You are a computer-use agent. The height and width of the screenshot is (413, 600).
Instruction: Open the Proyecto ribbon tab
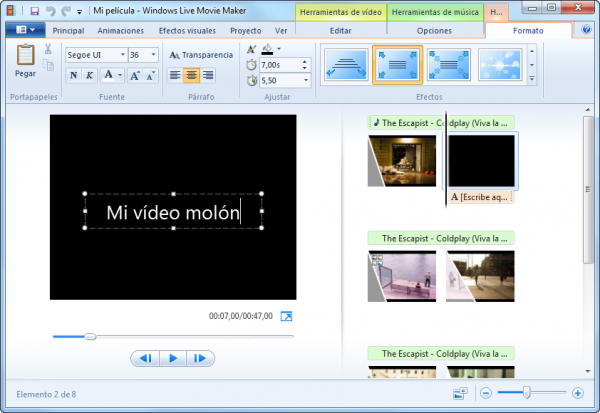pos(246,31)
